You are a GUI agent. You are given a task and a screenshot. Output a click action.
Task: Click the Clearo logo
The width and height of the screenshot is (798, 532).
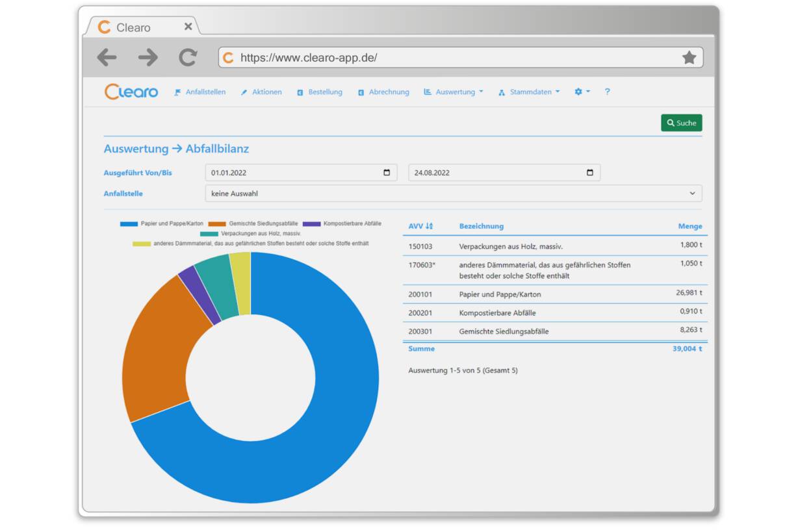(131, 92)
